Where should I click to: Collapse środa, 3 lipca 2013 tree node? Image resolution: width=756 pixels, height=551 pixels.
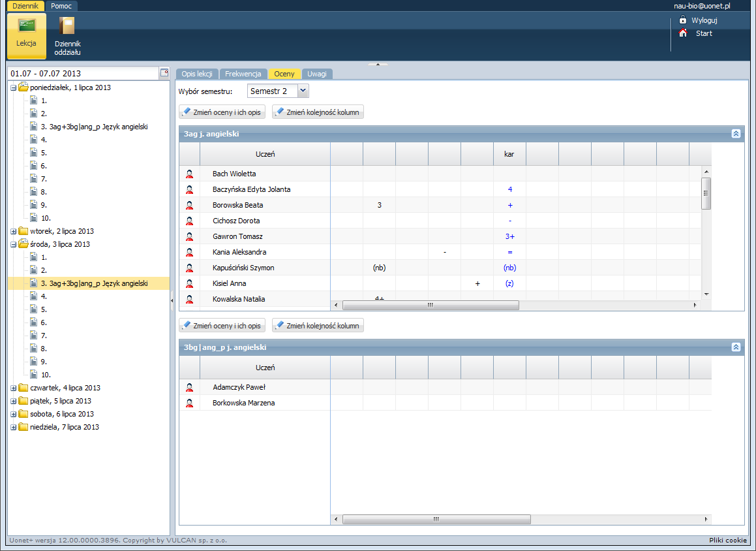[14, 245]
